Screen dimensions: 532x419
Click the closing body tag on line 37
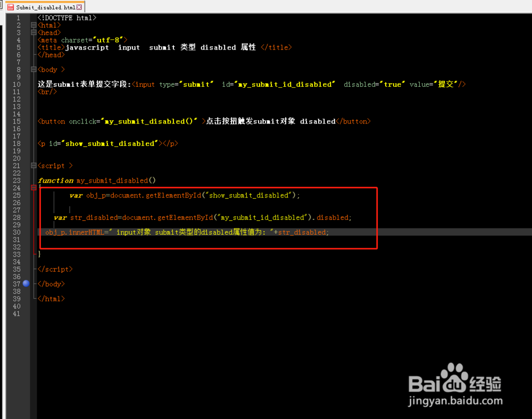[51, 284]
